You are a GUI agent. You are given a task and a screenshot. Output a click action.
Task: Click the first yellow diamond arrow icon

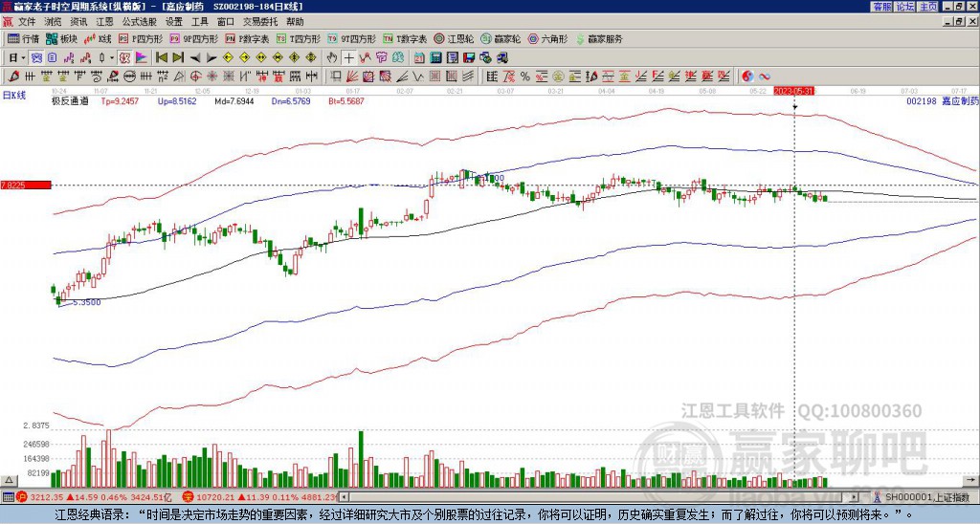pos(228,58)
